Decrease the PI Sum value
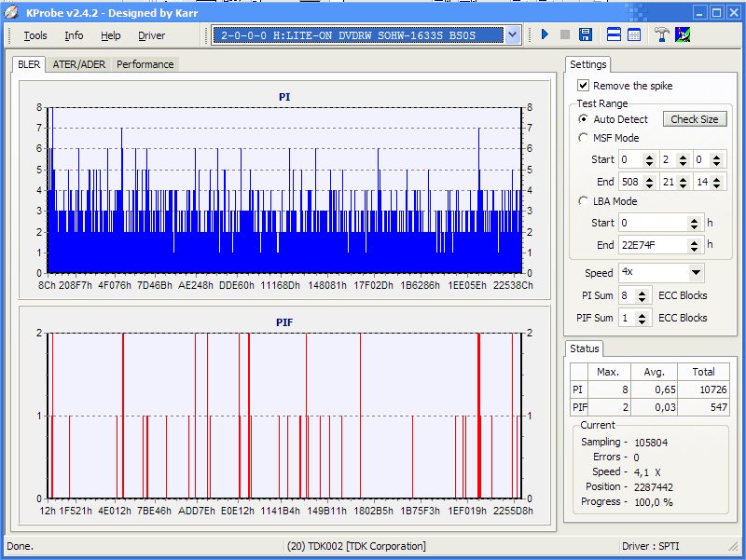 point(642,299)
